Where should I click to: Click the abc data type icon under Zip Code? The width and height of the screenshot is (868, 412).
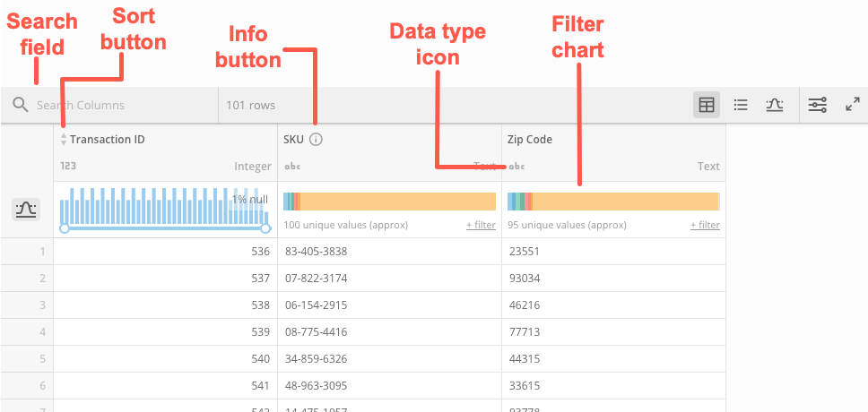[x=516, y=166]
